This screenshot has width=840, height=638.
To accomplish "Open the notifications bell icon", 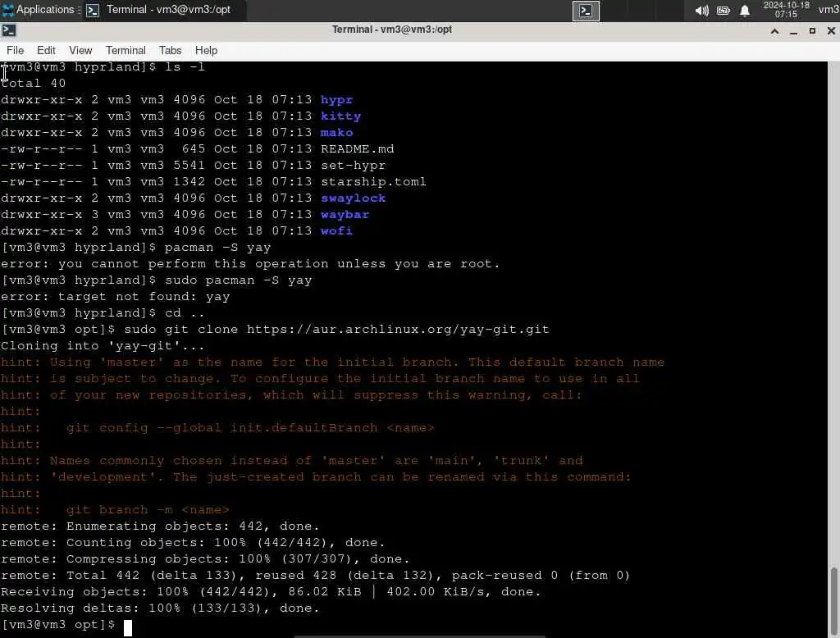I will (x=745, y=11).
